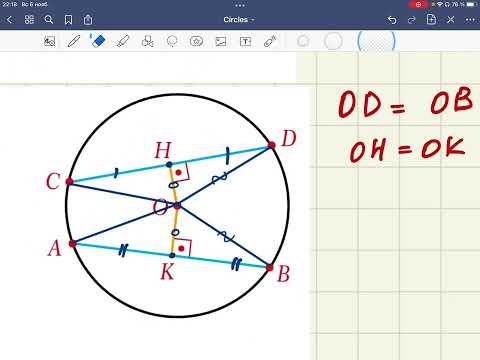
Task: Open the Elements sticker tool
Action: click(x=196, y=41)
